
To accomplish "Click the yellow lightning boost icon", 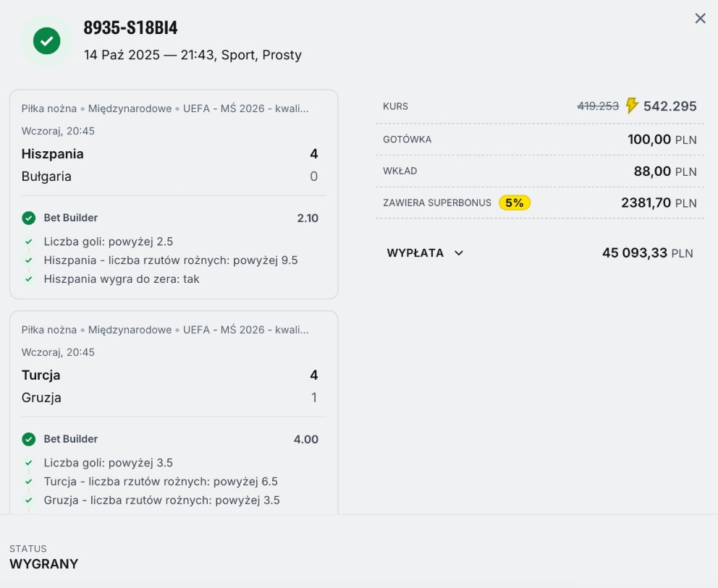I will (x=632, y=106).
